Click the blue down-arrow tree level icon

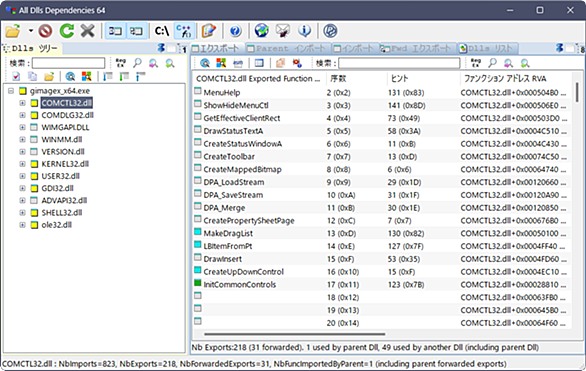(108, 76)
